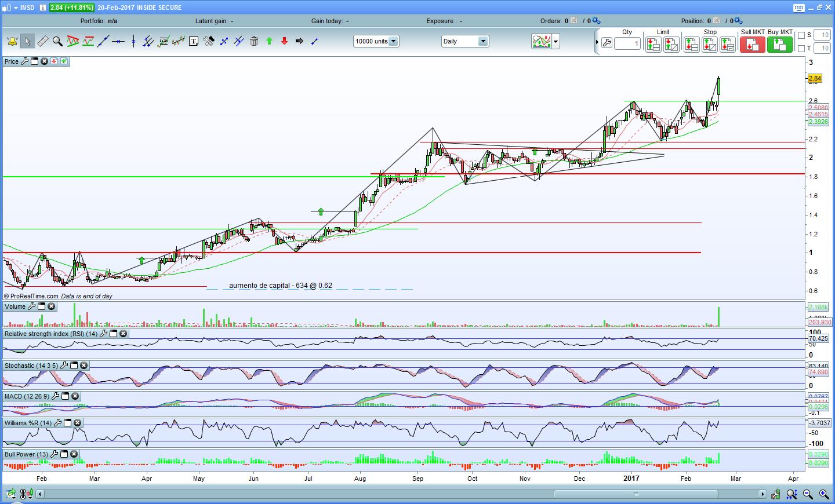
Task: Toggle the S stop-loss checkbox
Action: coord(801,35)
